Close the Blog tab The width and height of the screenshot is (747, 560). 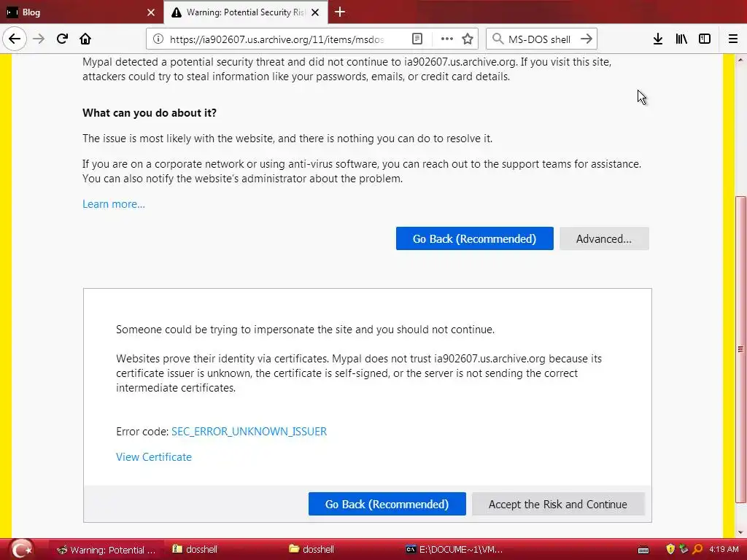pyautogui.click(x=151, y=12)
